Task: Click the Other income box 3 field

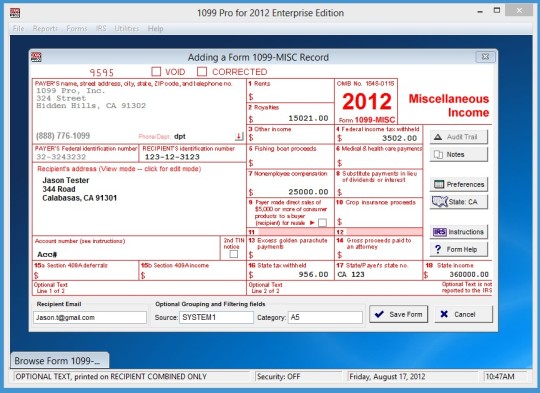Action: point(290,138)
